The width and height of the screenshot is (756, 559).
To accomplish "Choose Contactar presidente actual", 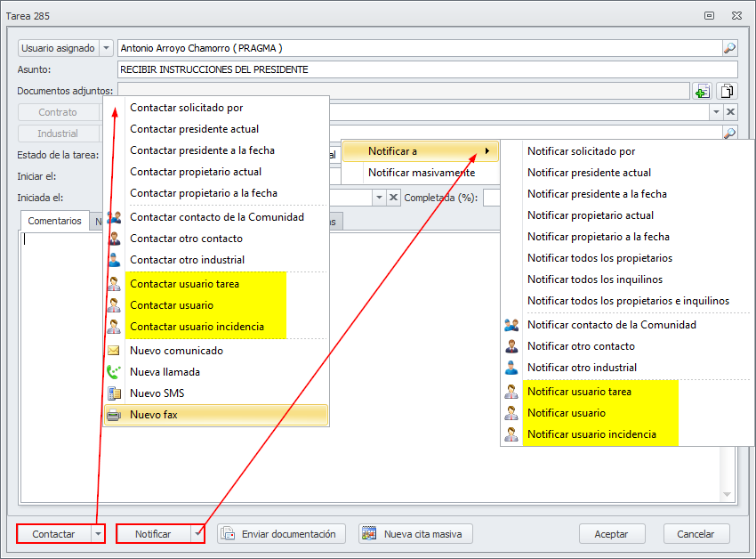I will coord(216,129).
